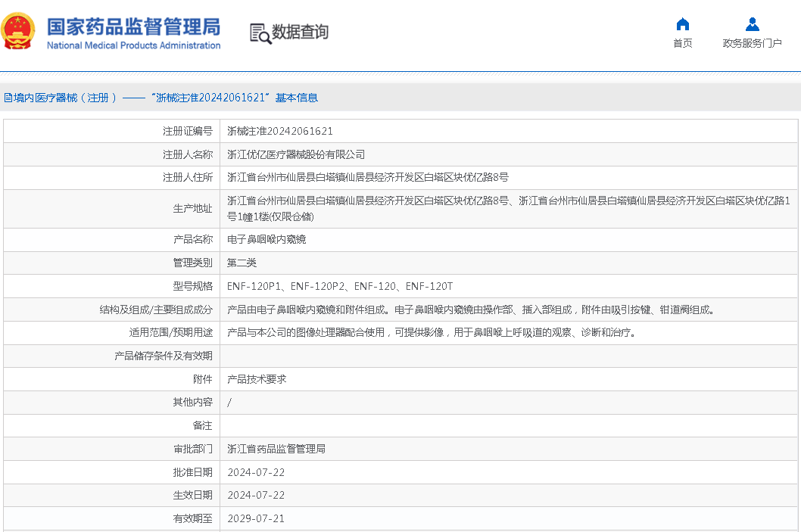Click the 备注 row label
The width and height of the screenshot is (801, 532).
pyautogui.click(x=203, y=425)
